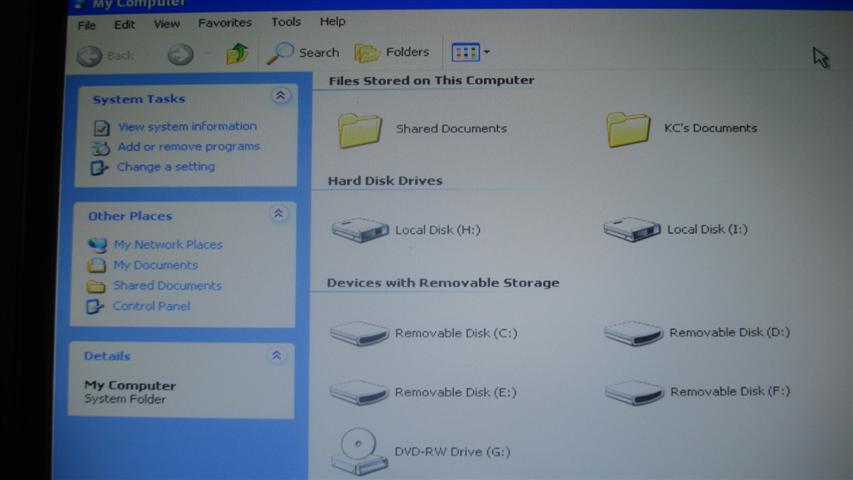Image resolution: width=853 pixels, height=480 pixels.
Task: Click Add or remove programs link
Action: pos(189,146)
